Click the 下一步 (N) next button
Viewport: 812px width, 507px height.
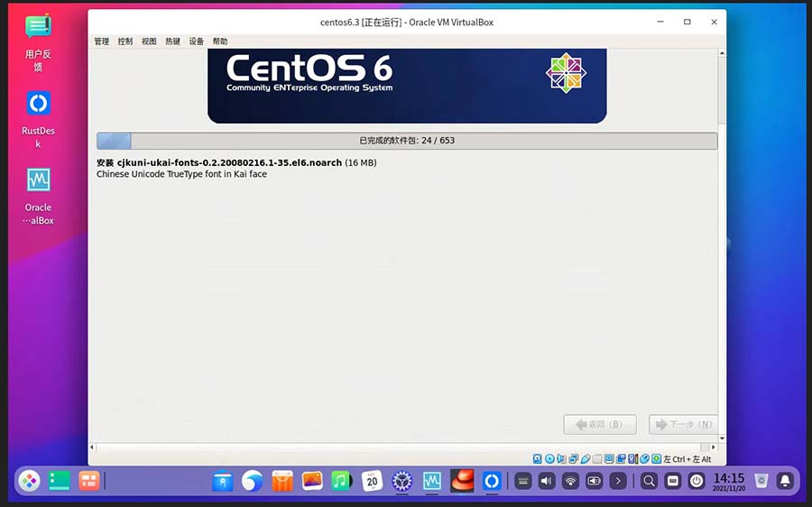tap(683, 424)
